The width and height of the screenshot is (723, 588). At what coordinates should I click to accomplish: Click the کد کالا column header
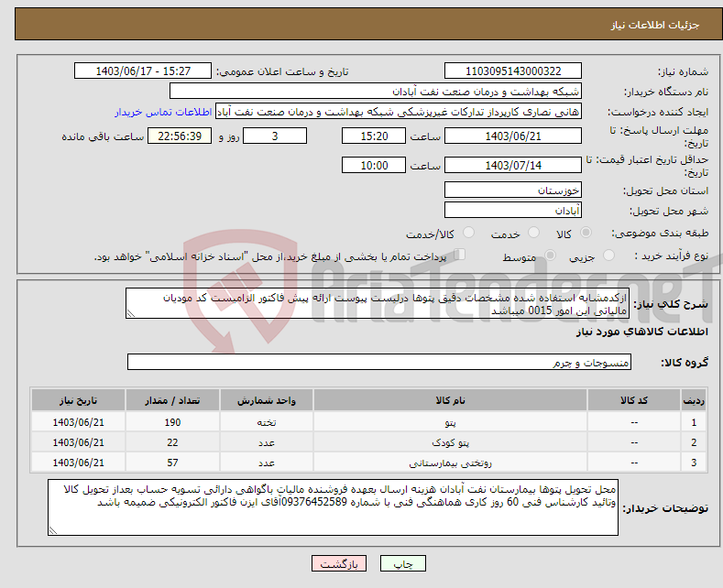point(634,400)
